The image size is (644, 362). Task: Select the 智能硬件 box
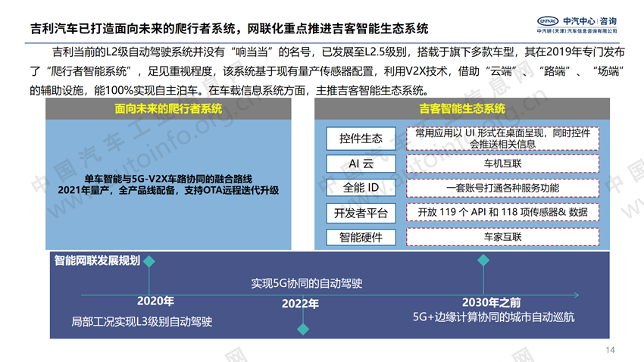361,237
